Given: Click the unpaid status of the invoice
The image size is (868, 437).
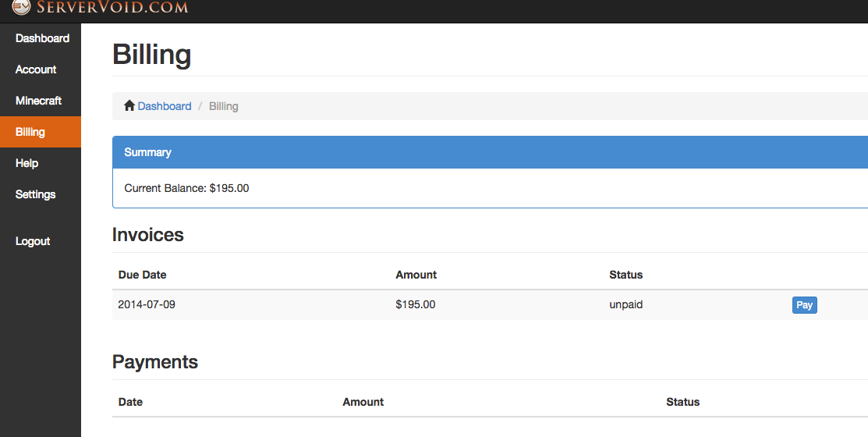Looking at the screenshot, I should [625, 304].
